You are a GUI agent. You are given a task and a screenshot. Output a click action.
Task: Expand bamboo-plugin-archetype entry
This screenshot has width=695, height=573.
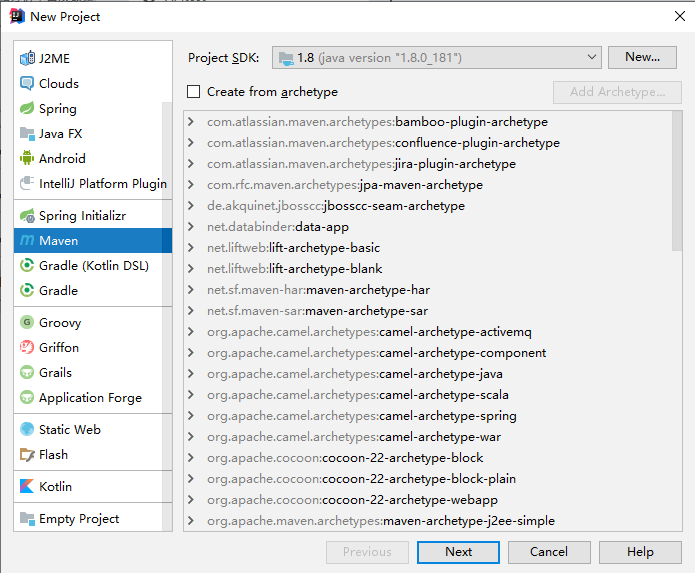tap(191, 121)
